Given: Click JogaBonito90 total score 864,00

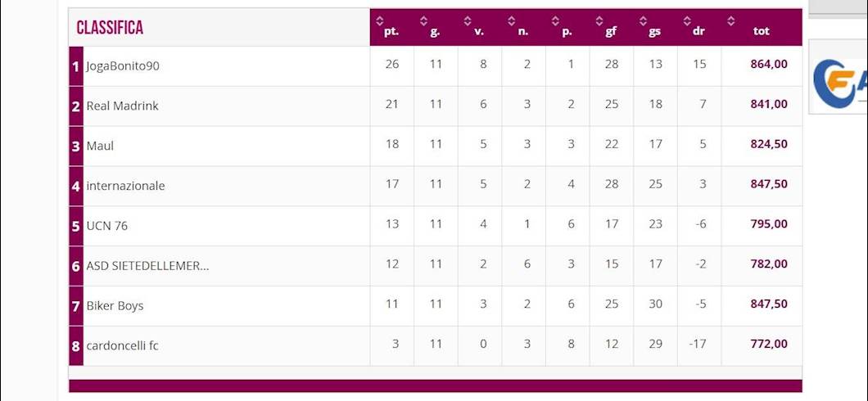Looking at the screenshot, I should tap(768, 65).
